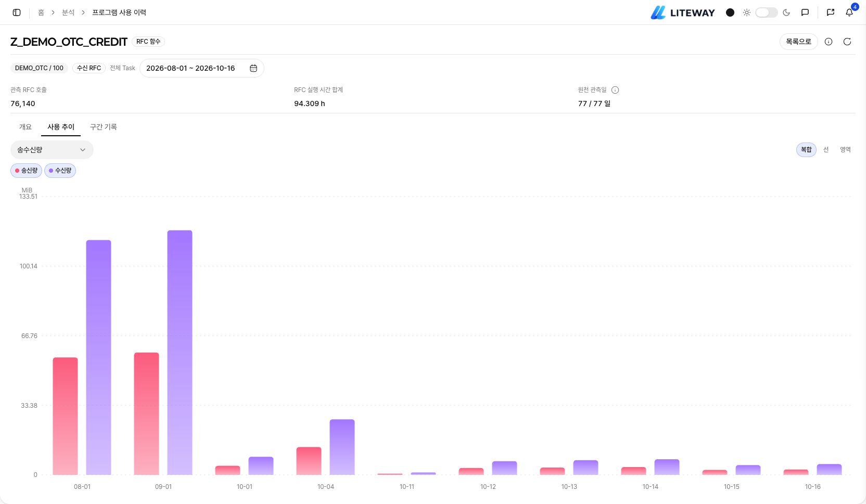866x504 pixels.
Task: Click the date range field 2026-08-01 ~ 2026-10-16
Action: [x=202, y=68]
